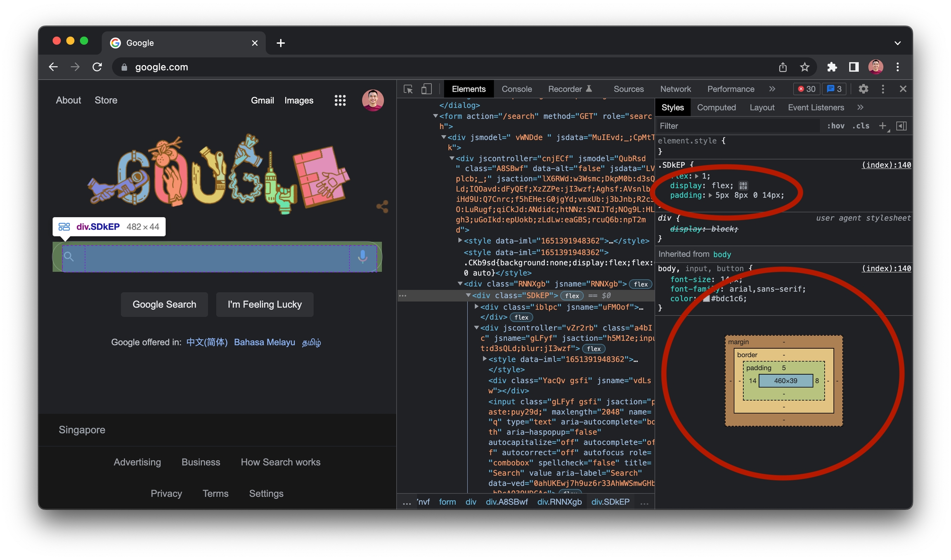This screenshot has width=951, height=560.
Task: Click the search magnifier icon in search box
Action: pos(69,257)
